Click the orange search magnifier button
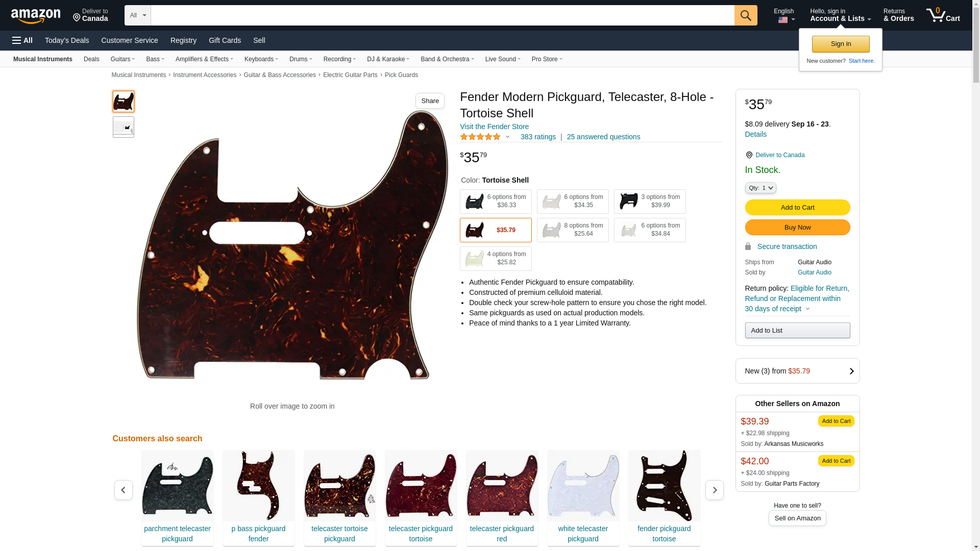 click(746, 15)
